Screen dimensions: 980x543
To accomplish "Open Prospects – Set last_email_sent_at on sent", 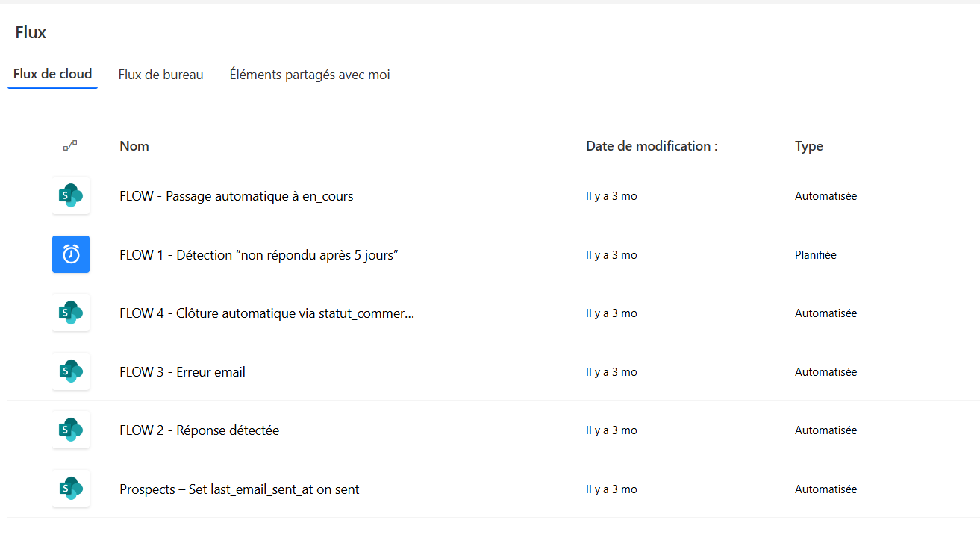I will pyautogui.click(x=240, y=489).
